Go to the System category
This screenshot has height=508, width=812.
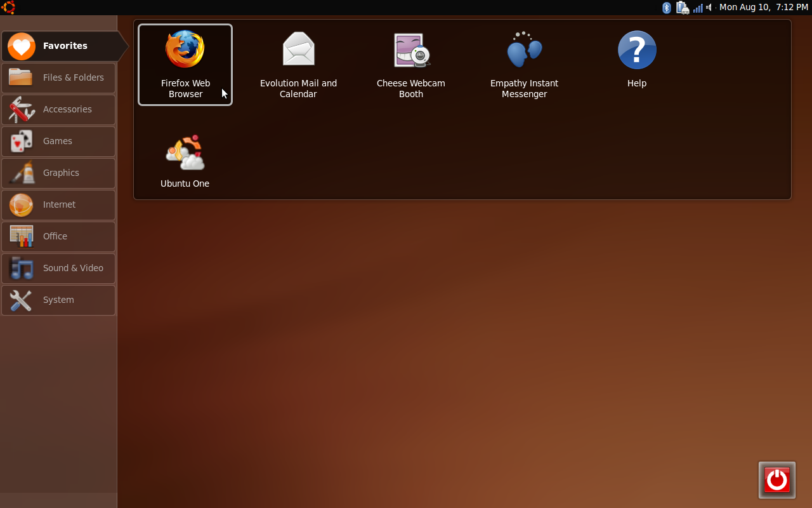pos(58,300)
